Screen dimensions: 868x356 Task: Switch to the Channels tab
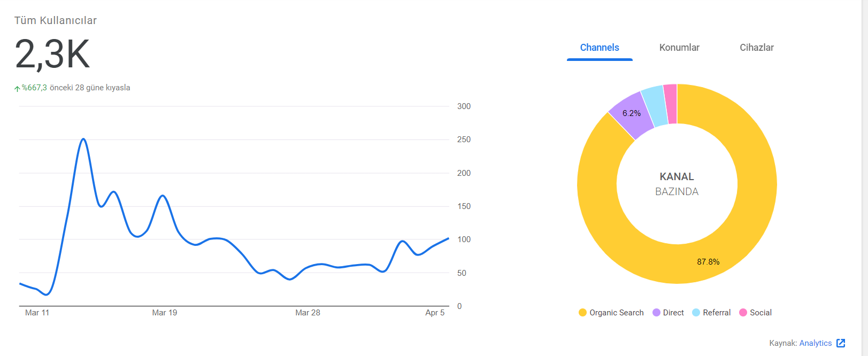click(x=600, y=48)
